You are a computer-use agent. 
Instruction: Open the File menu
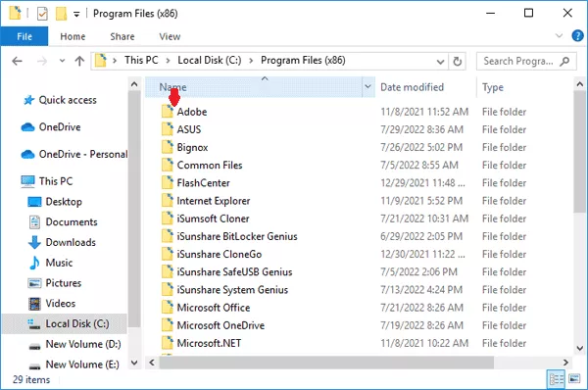tap(24, 36)
